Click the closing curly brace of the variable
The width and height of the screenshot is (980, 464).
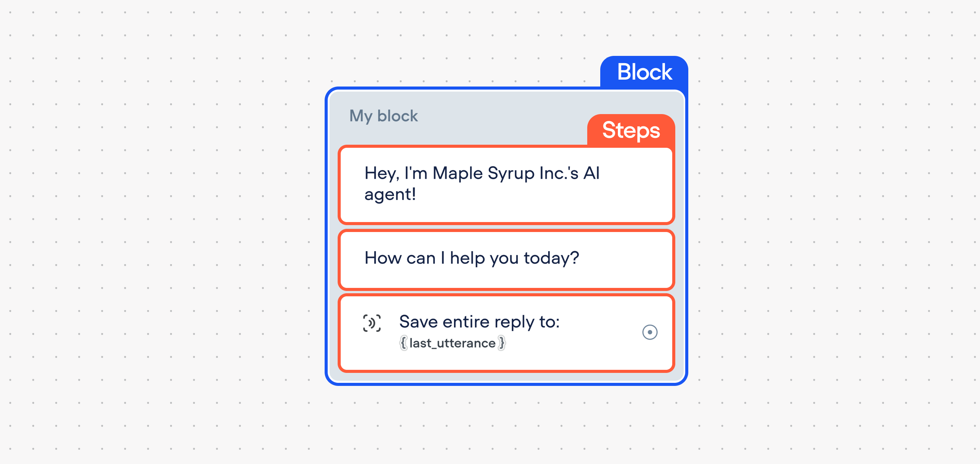[x=501, y=343]
